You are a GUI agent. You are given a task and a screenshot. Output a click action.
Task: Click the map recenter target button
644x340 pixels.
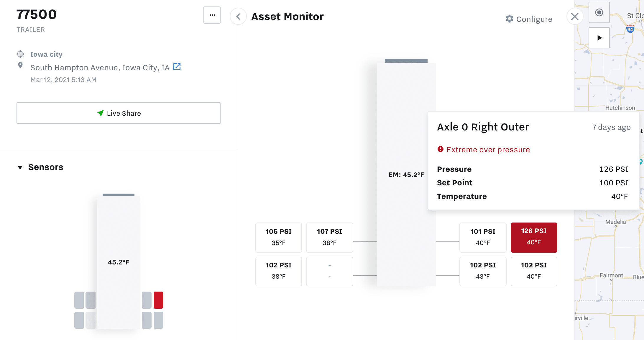(599, 12)
